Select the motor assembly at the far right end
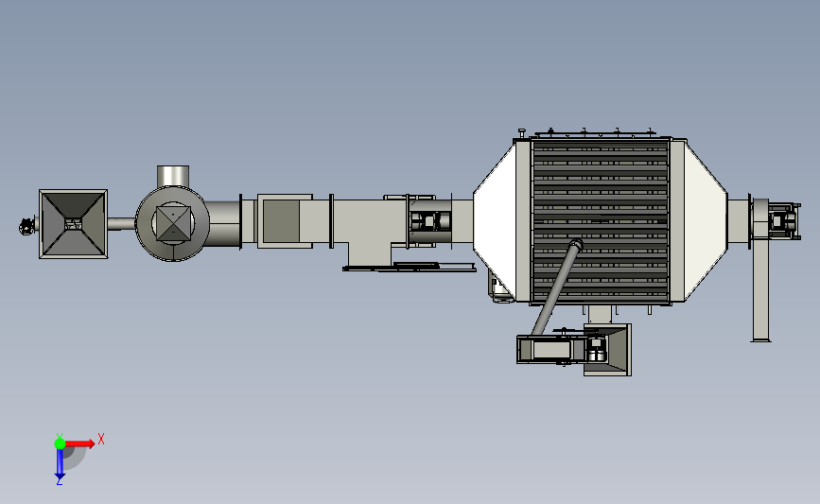The width and height of the screenshot is (820, 504). pyautogui.click(x=783, y=221)
